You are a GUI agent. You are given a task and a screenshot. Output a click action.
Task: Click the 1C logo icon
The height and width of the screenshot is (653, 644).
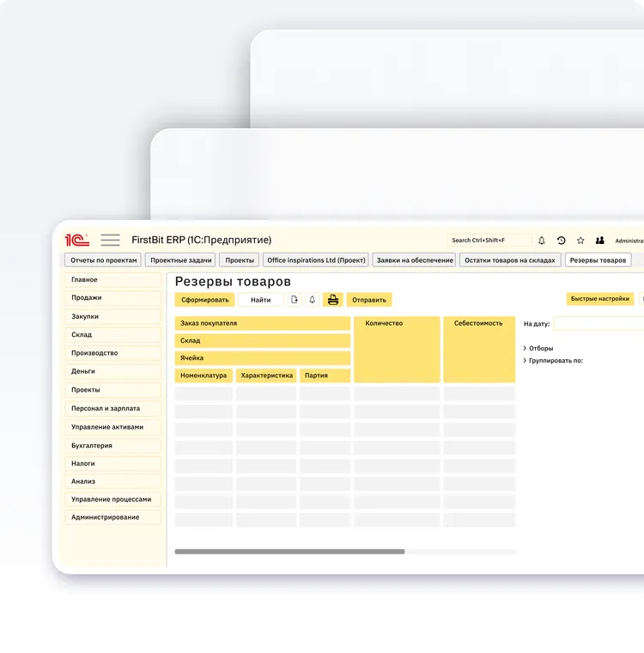point(76,241)
